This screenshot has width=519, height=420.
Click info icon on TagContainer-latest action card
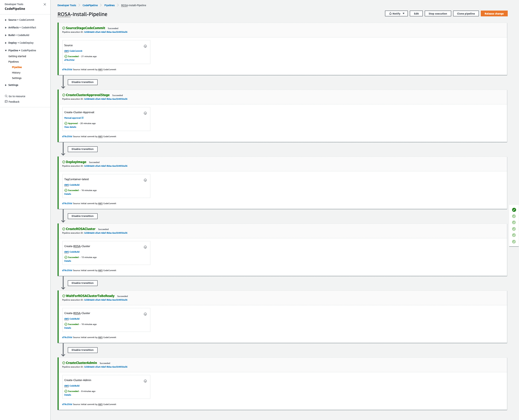coord(145,180)
